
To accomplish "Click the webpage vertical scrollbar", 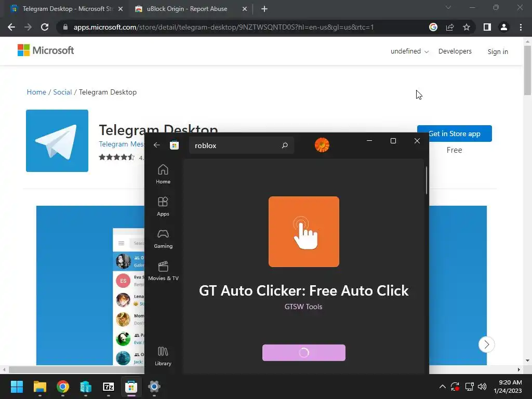I will tap(527, 70).
